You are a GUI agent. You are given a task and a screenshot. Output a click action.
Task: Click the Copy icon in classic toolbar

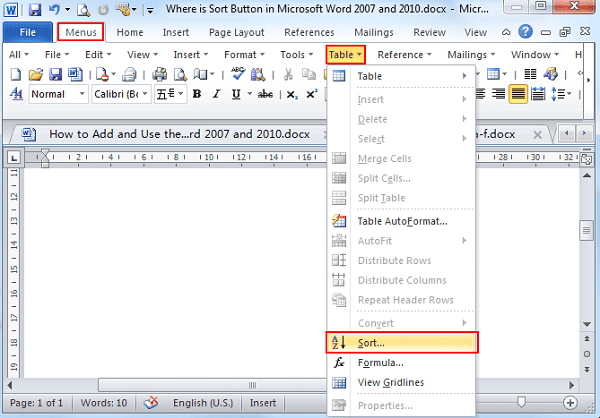(x=308, y=74)
